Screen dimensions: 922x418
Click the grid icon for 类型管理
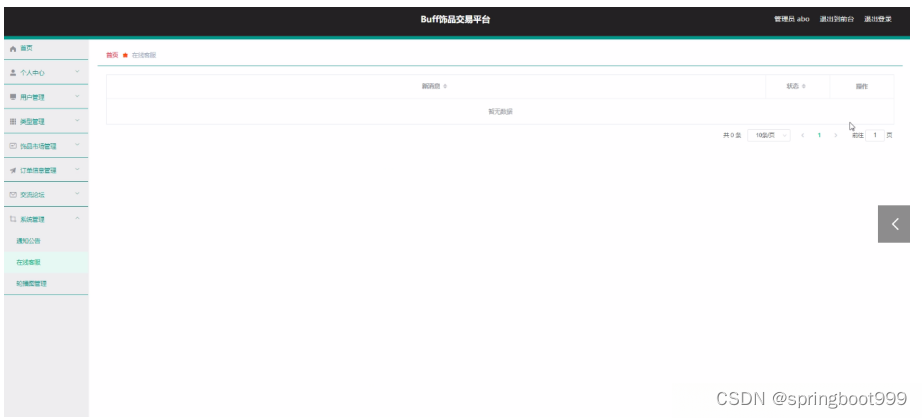click(13, 122)
